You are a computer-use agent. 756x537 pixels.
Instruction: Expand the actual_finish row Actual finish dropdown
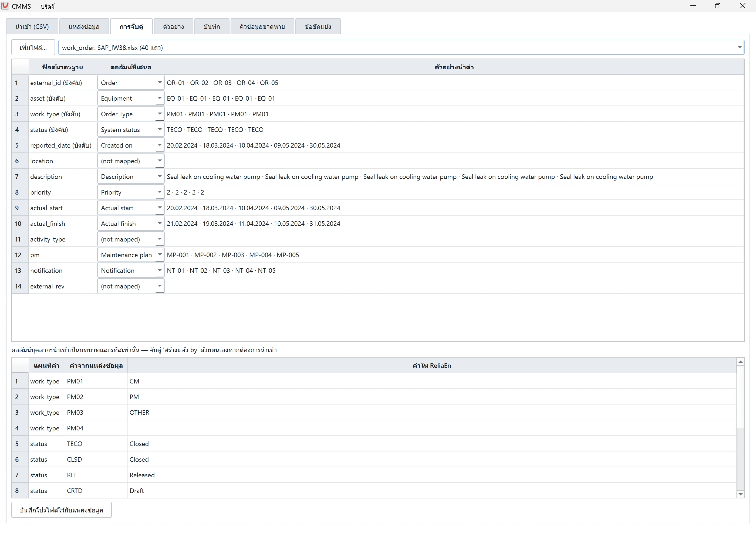(131, 223)
